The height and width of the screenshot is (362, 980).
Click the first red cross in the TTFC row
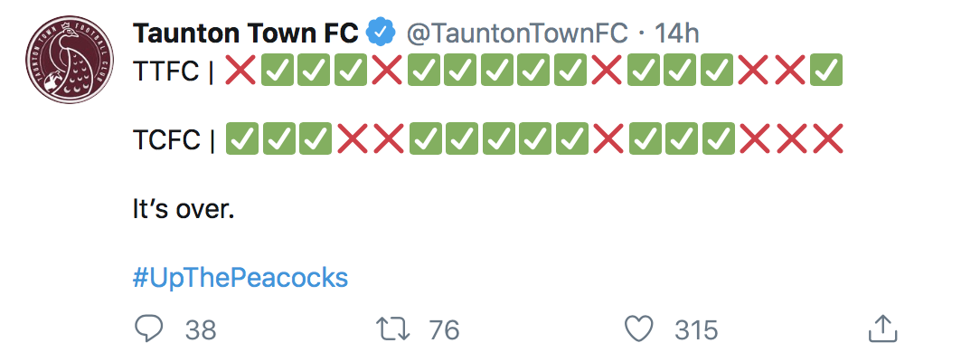point(240,70)
